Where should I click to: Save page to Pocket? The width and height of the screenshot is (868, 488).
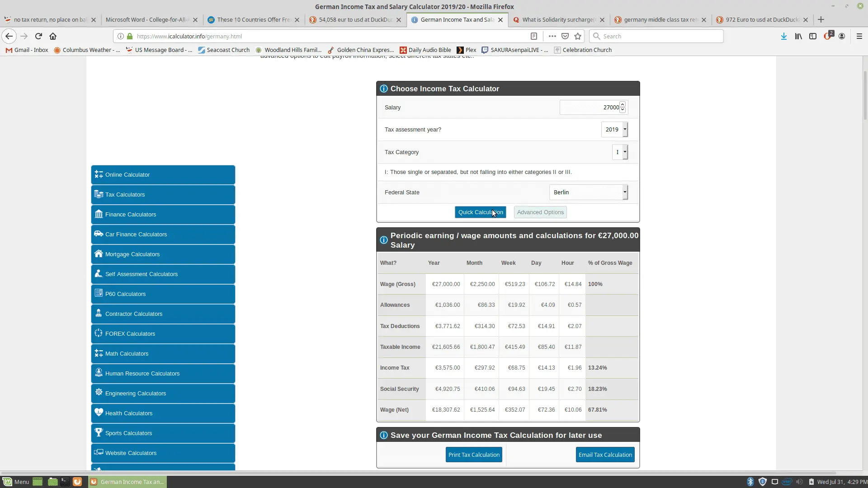[565, 36]
